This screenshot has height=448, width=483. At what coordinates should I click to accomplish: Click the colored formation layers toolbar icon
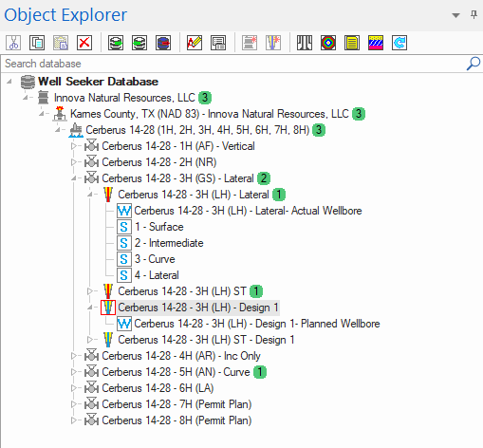pyautogui.click(x=376, y=43)
